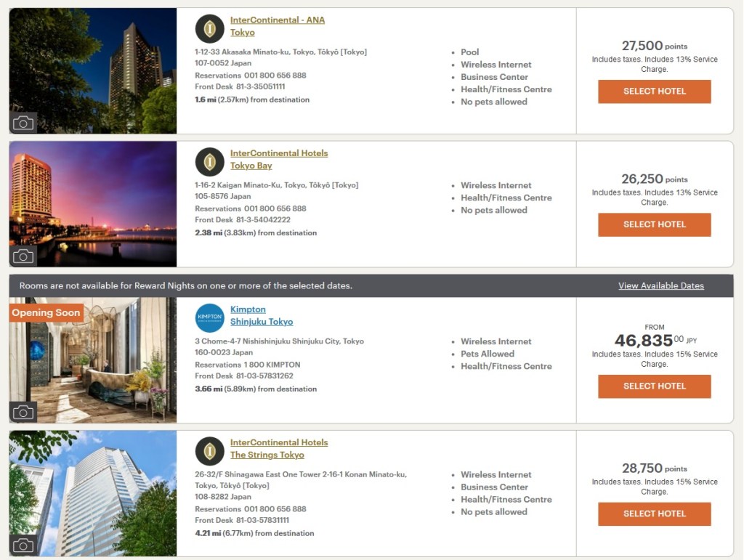
Task: Click the blue Kimpton brand logo
Action: coord(209,318)
